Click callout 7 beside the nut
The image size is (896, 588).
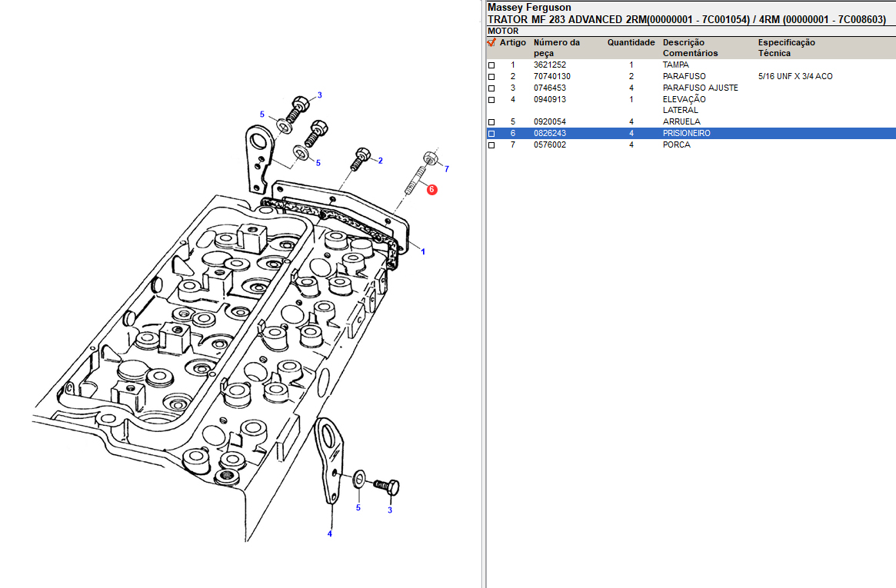point(446,168)
